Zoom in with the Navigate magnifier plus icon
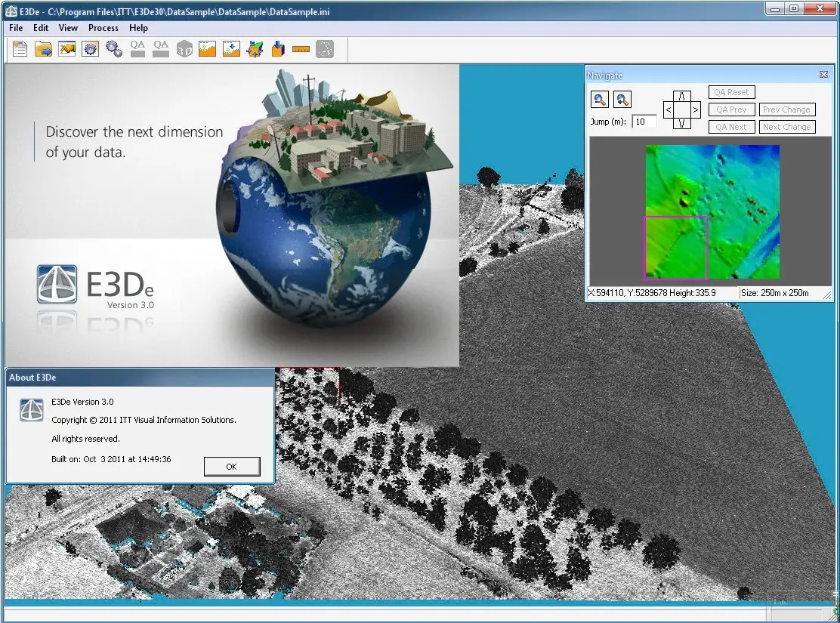840x623 pixels. click(622, 99)
